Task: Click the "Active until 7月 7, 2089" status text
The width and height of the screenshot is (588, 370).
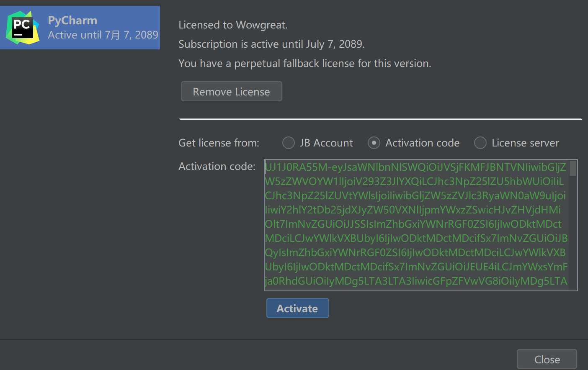Action: coord(103,35)
